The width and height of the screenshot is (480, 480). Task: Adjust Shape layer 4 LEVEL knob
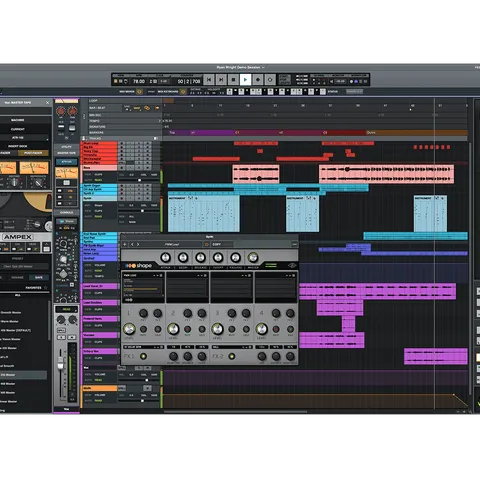pyautogui.click(x=261, y=329)
